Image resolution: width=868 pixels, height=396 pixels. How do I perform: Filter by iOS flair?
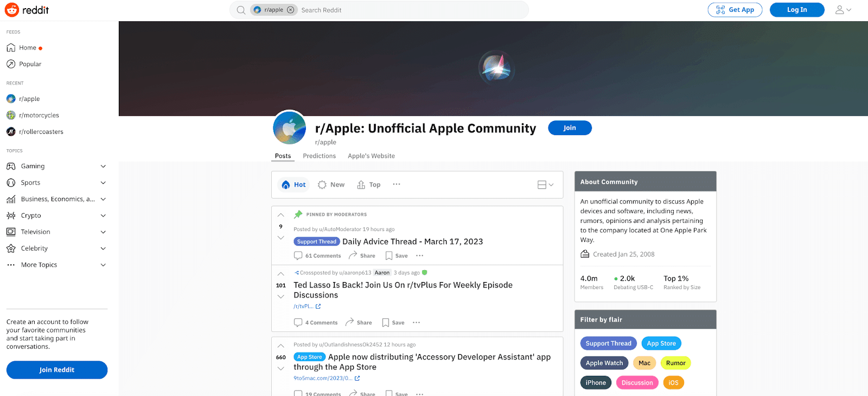673,382
